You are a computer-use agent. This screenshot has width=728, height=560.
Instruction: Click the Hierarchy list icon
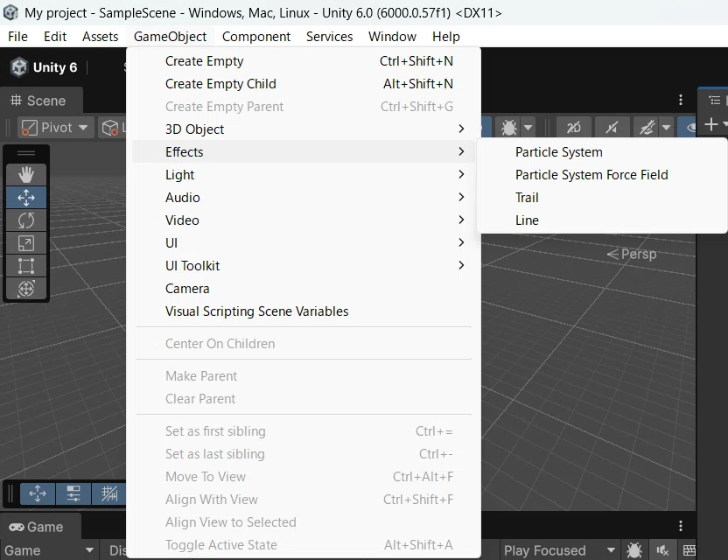(x=714, y=100)
